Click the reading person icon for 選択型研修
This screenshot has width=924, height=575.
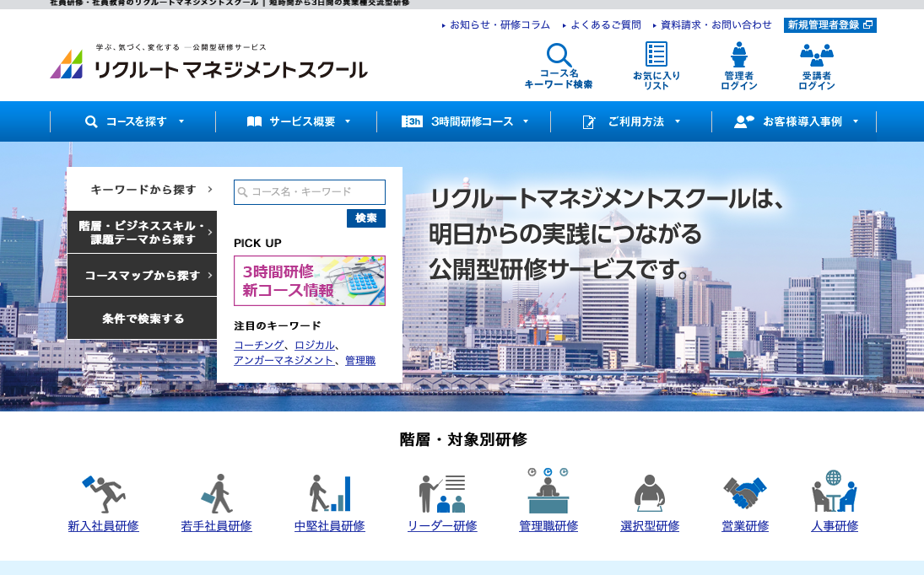650,493
